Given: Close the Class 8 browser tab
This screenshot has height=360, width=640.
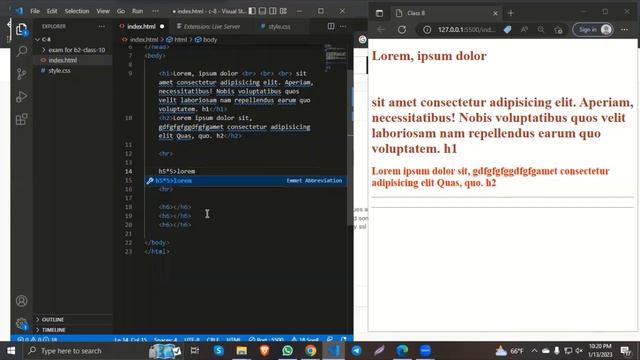Looking at the screenshot, I should (x=495, y=13).
